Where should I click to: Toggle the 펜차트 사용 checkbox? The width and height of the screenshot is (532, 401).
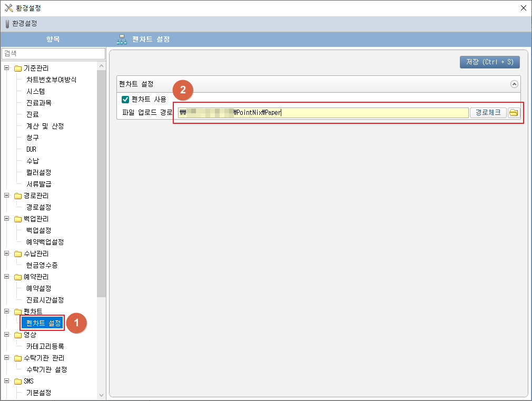pyautogui.click(x=125, y=99)
